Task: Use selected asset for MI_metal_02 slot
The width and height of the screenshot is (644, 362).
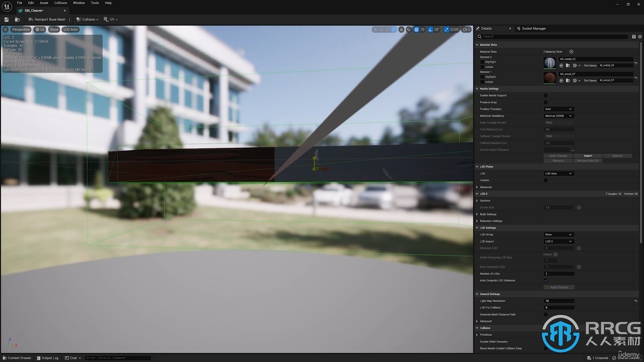Action: coord(561,65)
